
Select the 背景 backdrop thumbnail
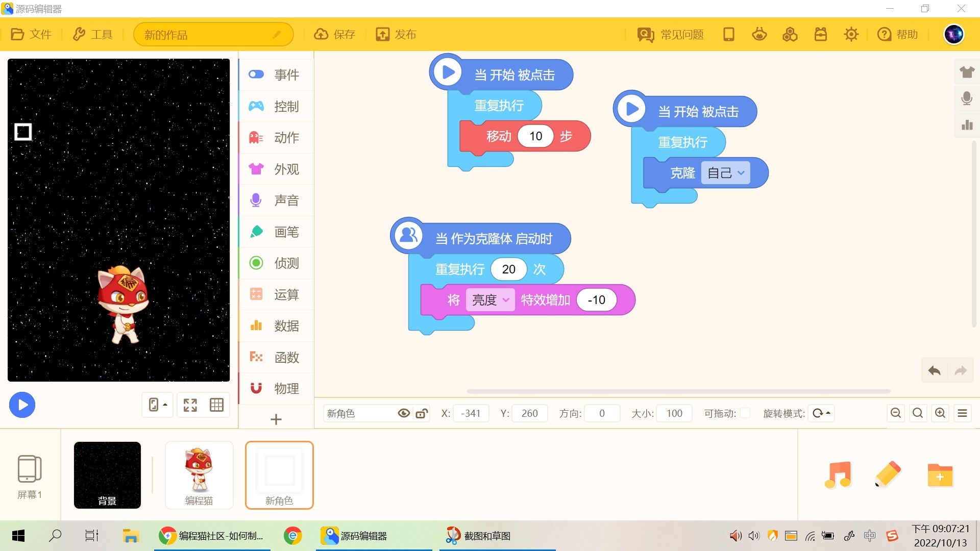pos(107,475)
